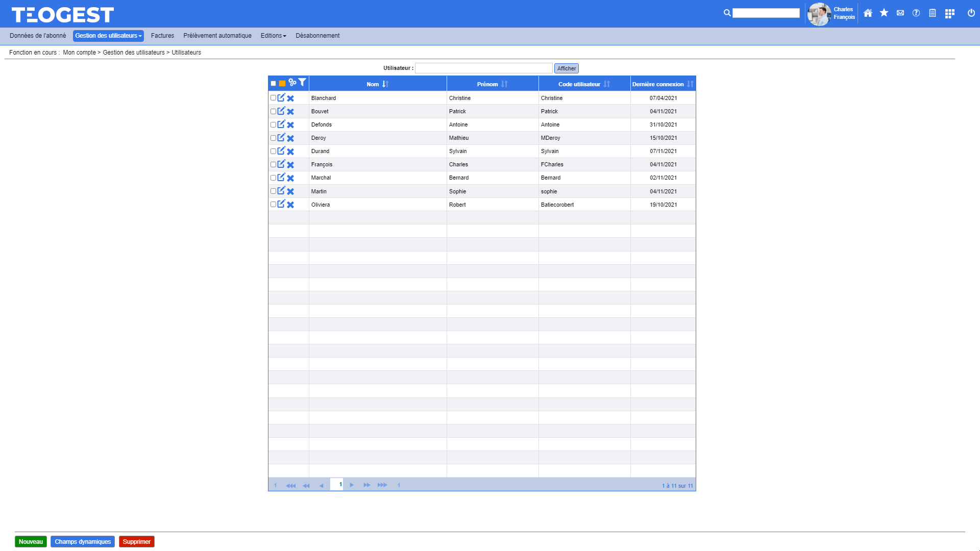Image resolution: width=980 pixels, height=551 pixels.
Task: Open the Factures menu item
Action: 162,36
